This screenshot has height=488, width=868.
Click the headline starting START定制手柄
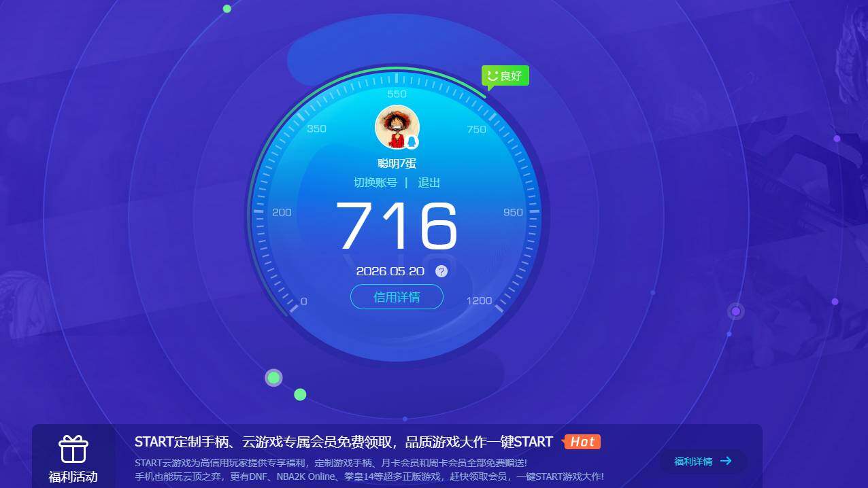(x=344, y=442)
